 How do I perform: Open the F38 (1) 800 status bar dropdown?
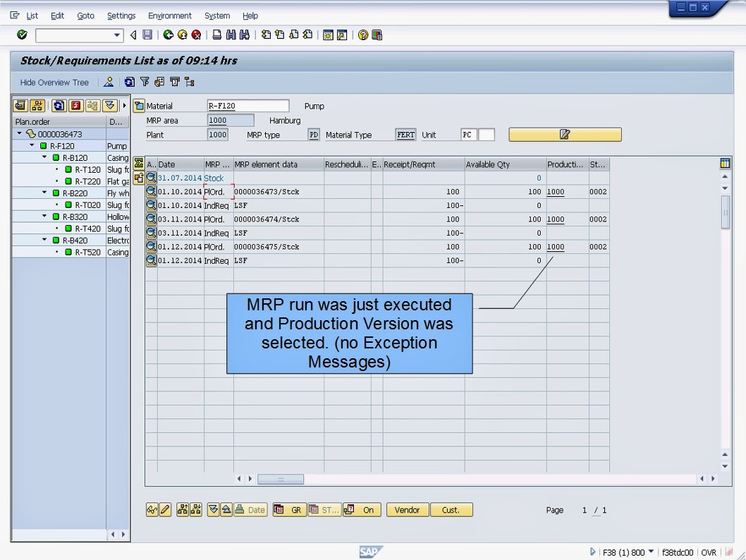[652, 554]
